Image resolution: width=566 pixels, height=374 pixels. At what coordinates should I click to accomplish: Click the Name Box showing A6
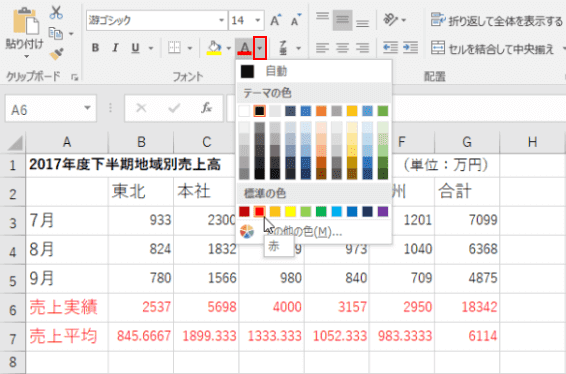tap(45, 109)
